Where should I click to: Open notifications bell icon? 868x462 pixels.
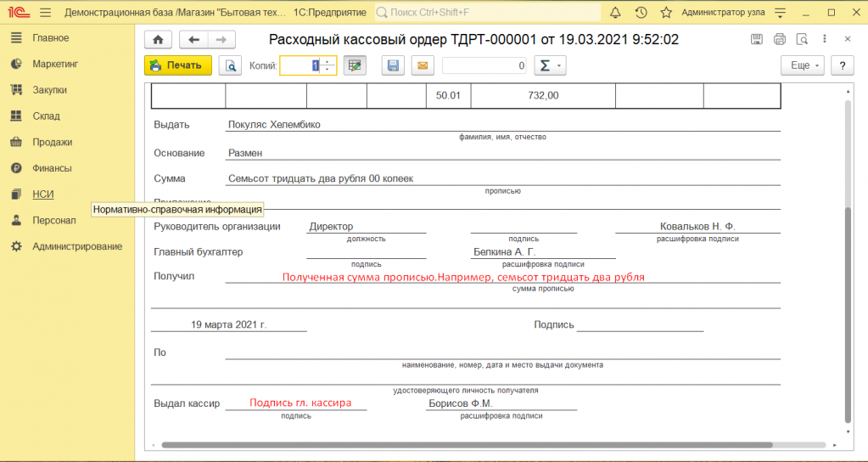click(615, 13)
